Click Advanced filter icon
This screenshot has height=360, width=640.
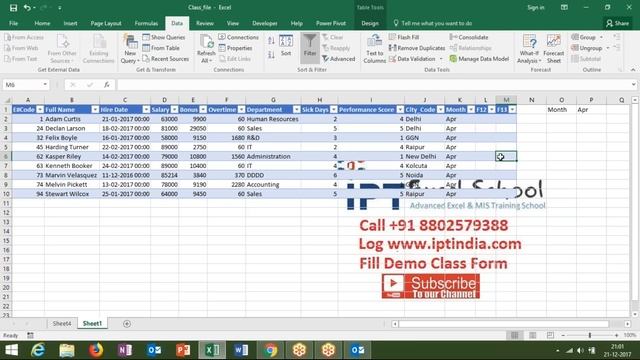pyautogui.click(x=325, y=59)
